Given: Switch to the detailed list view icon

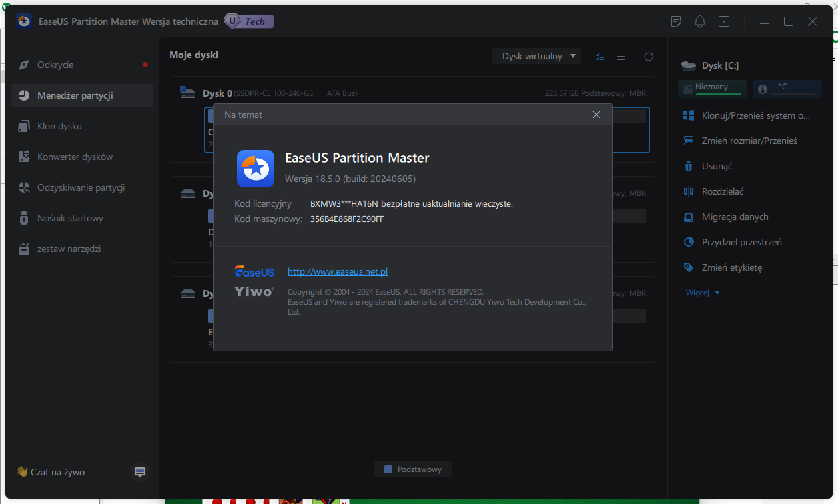Looking at the screenshot, I should (x=600, y=57).
